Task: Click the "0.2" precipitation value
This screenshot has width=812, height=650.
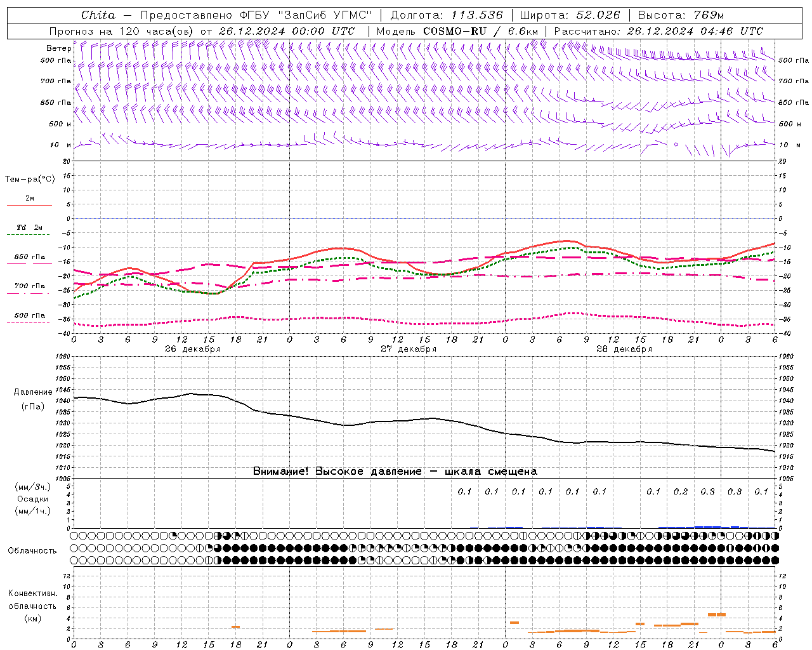Action: 681,491
